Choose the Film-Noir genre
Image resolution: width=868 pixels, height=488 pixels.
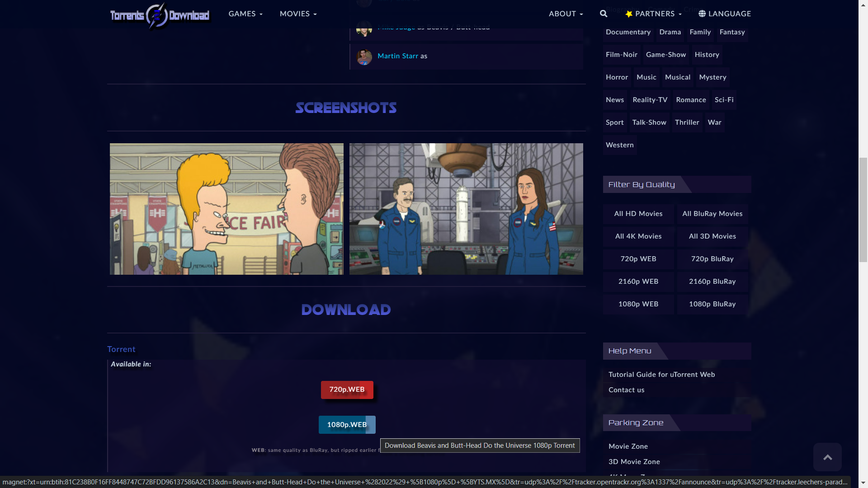click(622, 55)
